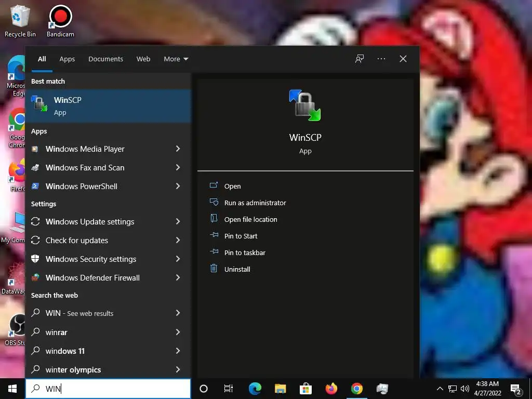This screenshot has width=532, height=399.
Task: Choose Open file location
Action: 251,220
